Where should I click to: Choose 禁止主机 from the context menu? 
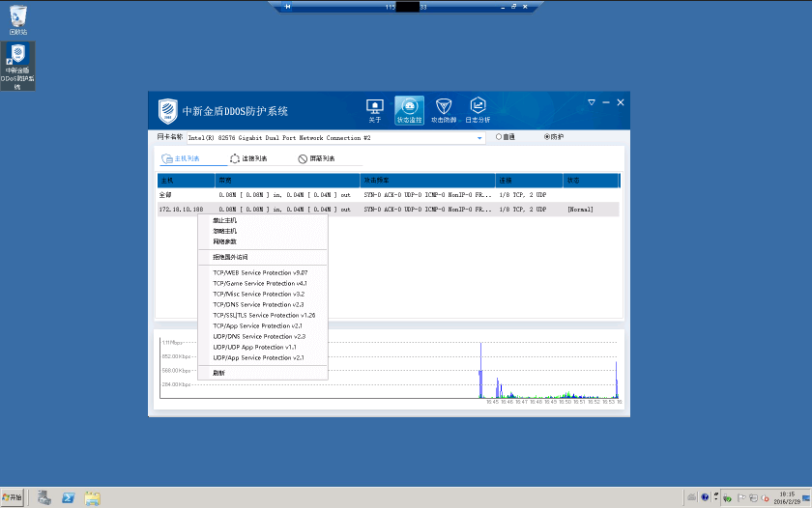(x=263, y=220)
